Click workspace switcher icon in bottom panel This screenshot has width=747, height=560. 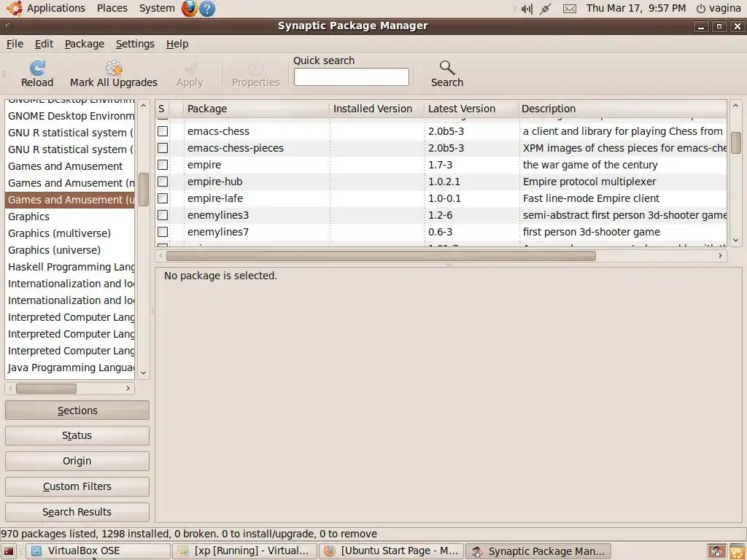click(716, 551)
